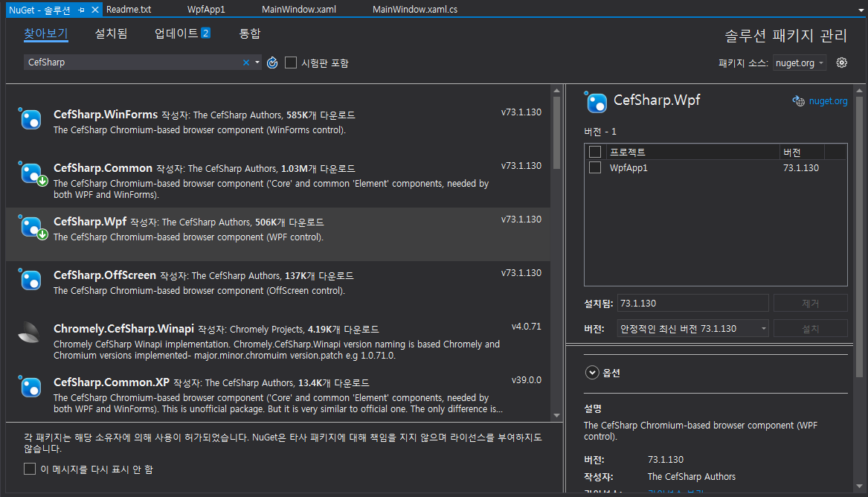868x497 pixels.
Task: Click the globe icon beside nuget.org link
Action: click(799, 100)
